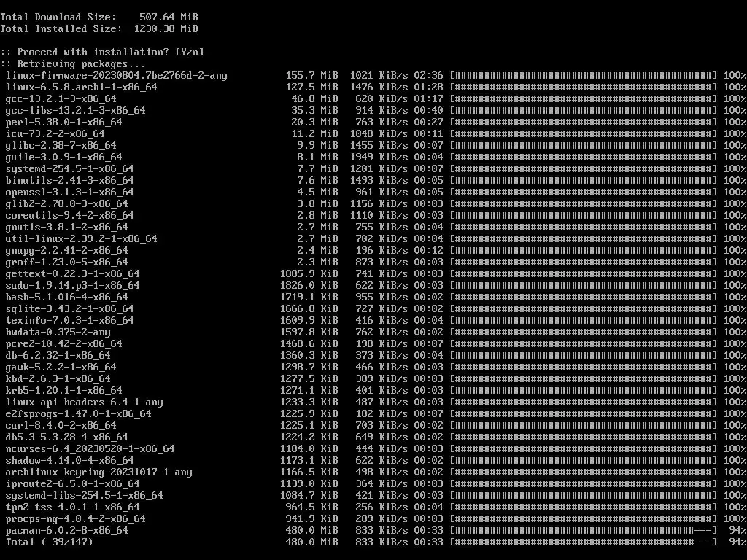This screenshot has height=560, width=747.
Task: Click the gcc-13.2.1-3 progress bar
Action: 584,98
